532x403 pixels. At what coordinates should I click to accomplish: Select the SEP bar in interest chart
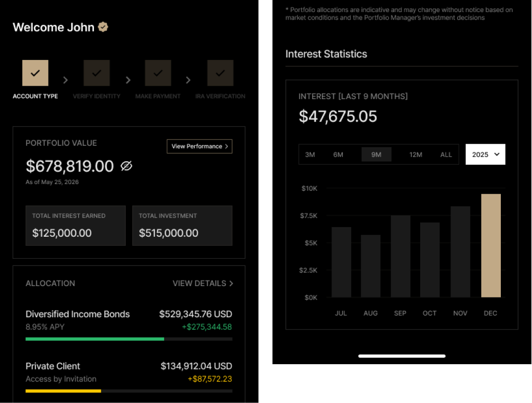tap(401, 256)
